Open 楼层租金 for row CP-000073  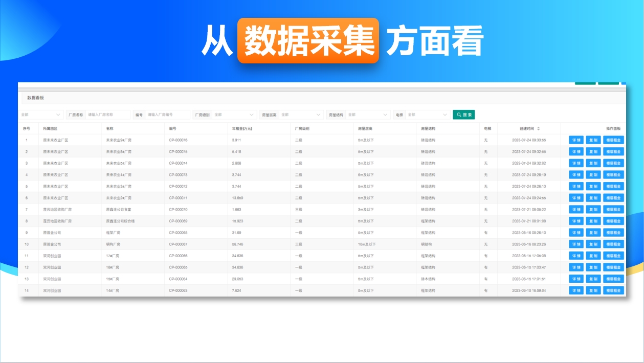tap(614, 175)
